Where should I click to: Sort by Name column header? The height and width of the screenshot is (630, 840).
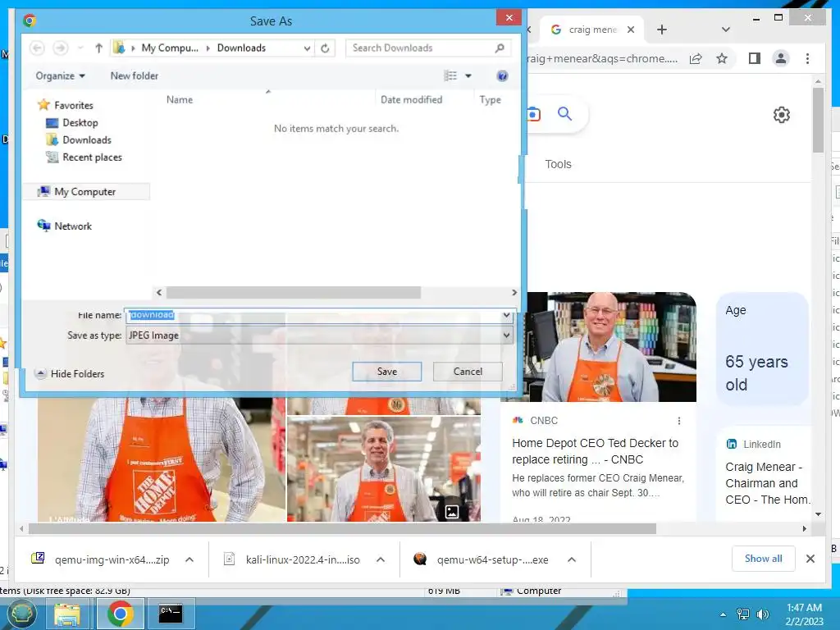coord(180,99)
